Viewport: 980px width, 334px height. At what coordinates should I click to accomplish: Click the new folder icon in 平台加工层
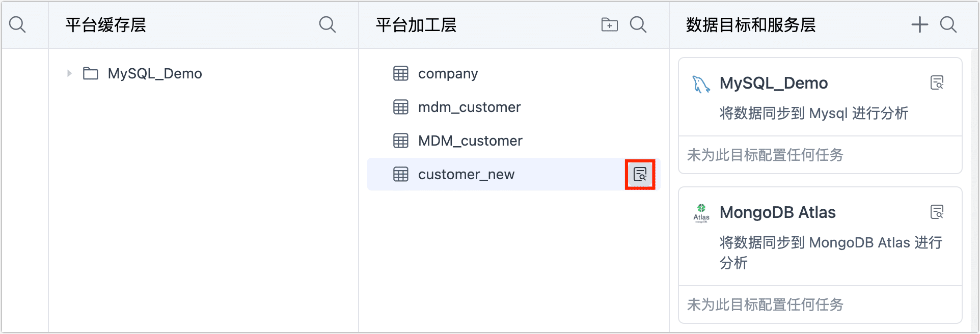pos(609,24)
